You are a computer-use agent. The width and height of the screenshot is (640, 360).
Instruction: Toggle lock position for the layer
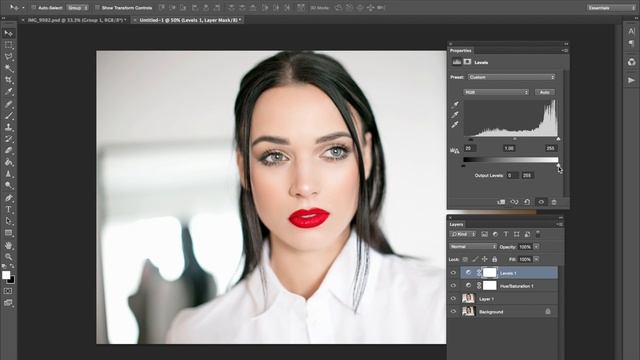pyautogui.click(x=484, y=259)
